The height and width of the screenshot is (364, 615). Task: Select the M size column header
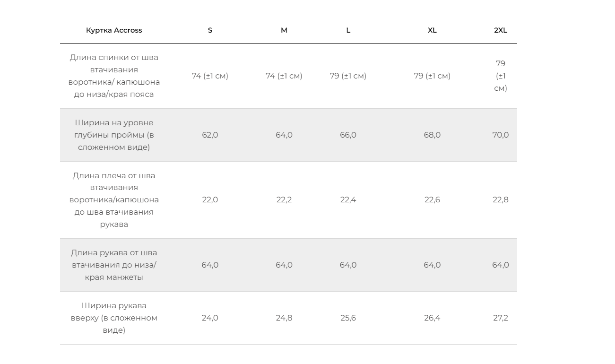pyautogui.click(x=284, y=30)
